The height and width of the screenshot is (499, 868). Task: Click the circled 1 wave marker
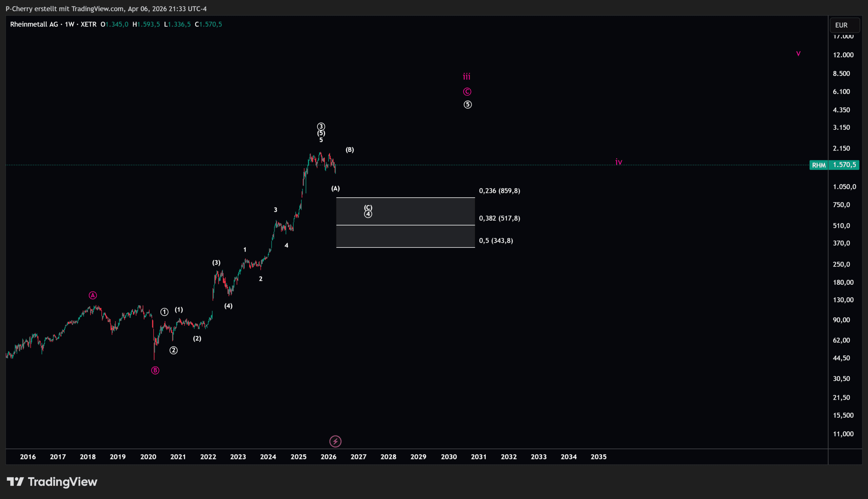tap(164, 312)
